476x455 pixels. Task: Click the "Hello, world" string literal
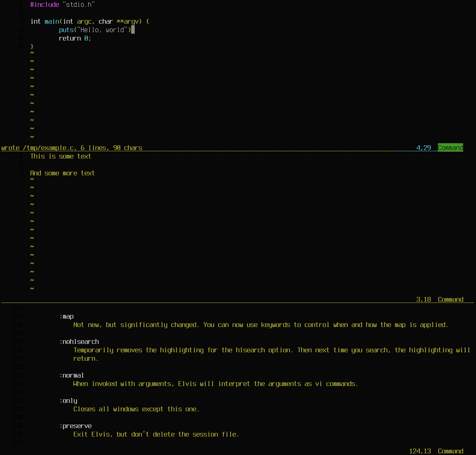(102, 30)
